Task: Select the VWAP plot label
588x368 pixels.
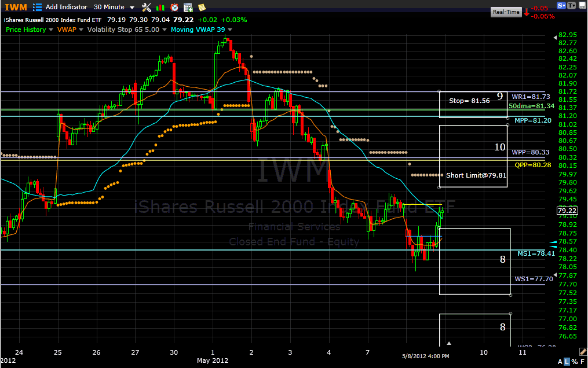Action: [67, 30]
